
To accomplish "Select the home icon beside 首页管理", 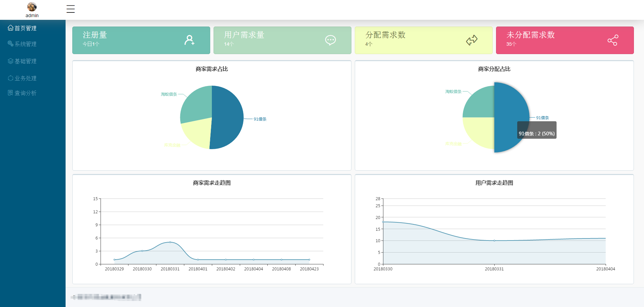I will click(x=10, y=28).
